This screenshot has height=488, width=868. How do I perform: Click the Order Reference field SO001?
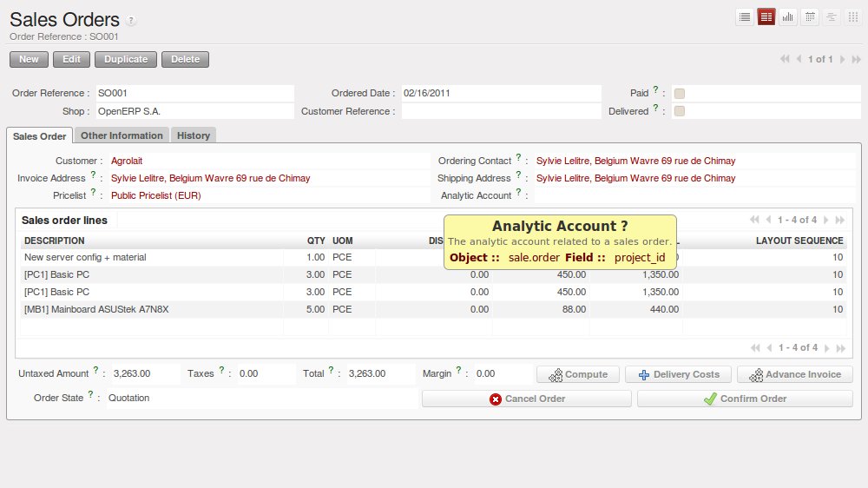[x=194, y=93]
